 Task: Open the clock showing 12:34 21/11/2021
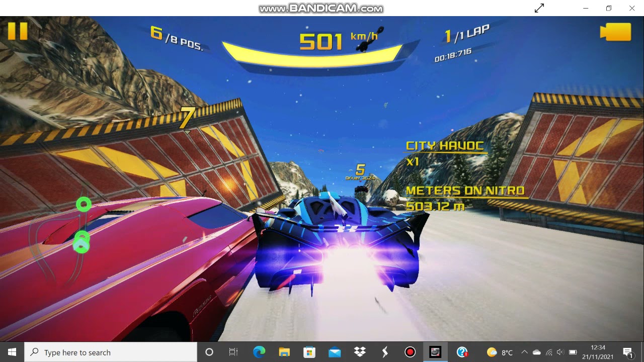[x=598, y=352]
